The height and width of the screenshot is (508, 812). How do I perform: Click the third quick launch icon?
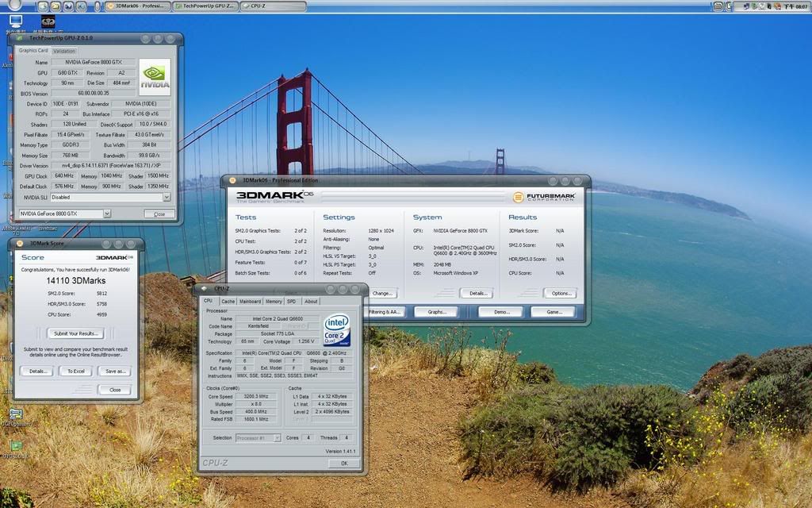[x=68, y=6]
